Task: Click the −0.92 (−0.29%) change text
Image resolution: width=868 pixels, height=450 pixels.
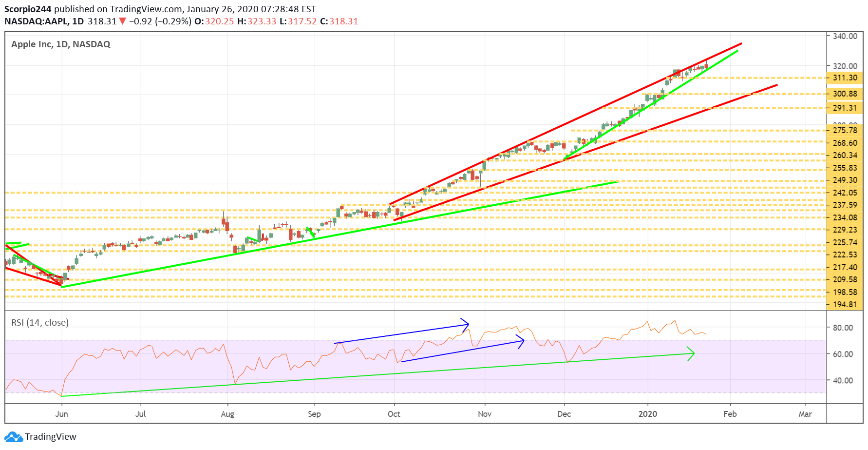Action: pos(160,22)
